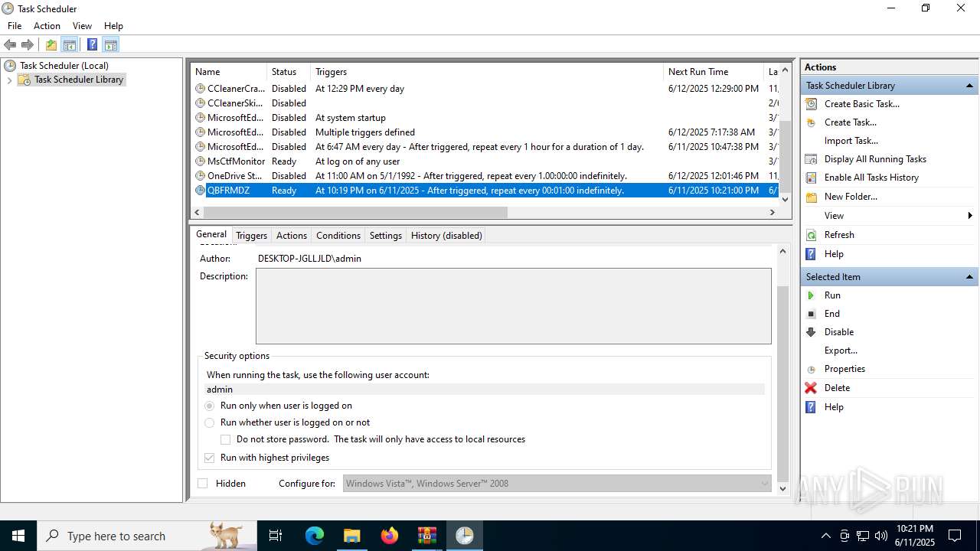Screen dimensions: 980x551
Task: Click the Back arrow toolbar icon
Action: pos(10,45)
